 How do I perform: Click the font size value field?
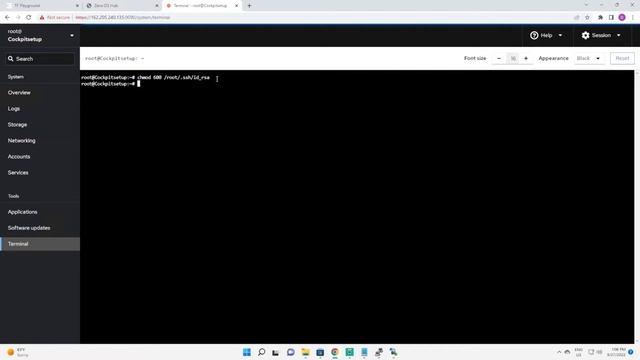[513, 58]
